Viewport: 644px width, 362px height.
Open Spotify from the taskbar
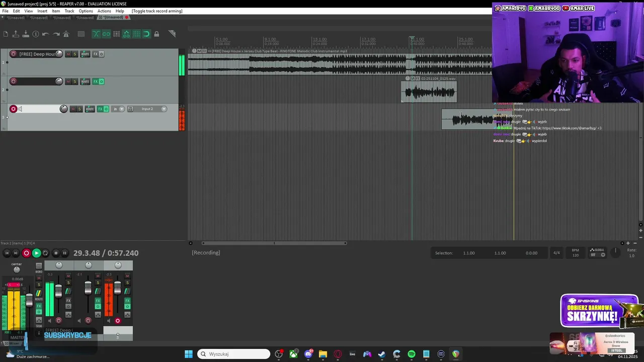412,354
